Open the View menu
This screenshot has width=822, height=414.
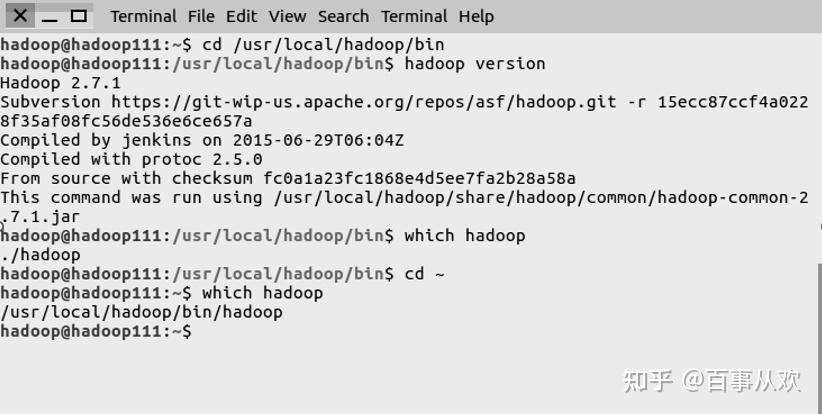pos(287,16)
